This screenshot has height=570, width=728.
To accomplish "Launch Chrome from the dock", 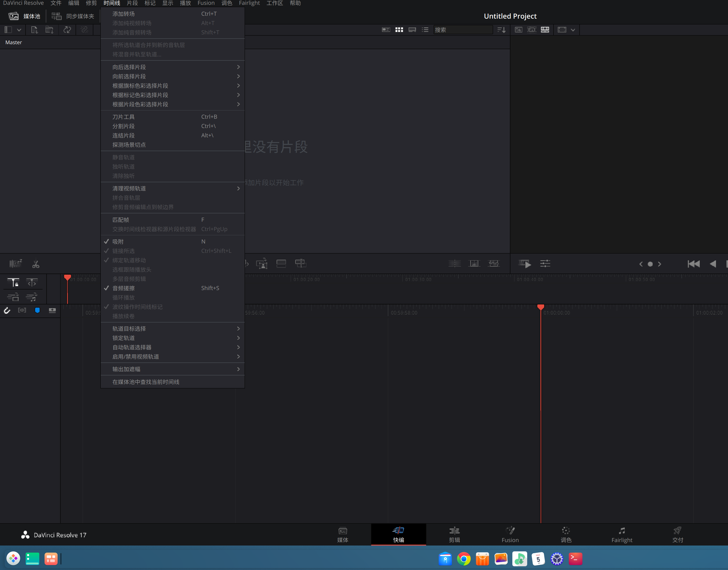I will point(464,559).
